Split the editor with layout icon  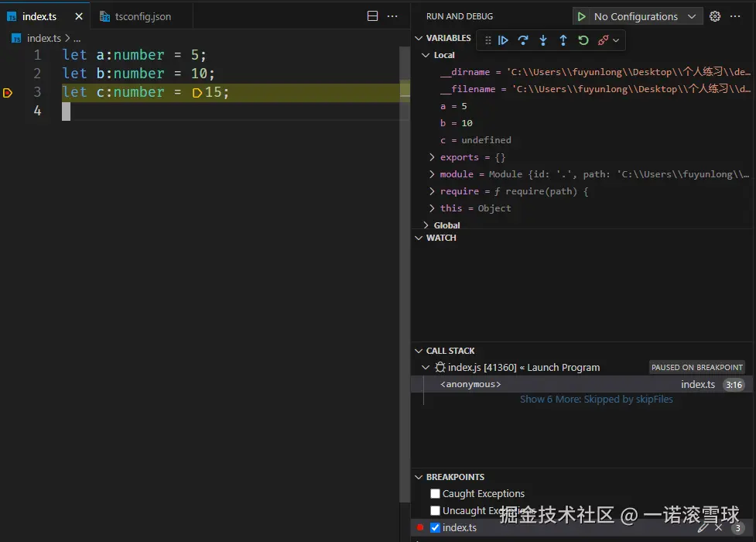click(x=372, y=16)
